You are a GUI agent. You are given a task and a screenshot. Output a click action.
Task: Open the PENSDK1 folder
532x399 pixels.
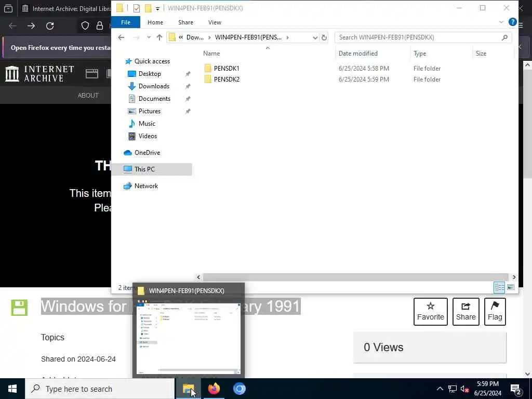click(x=227, y=68)
